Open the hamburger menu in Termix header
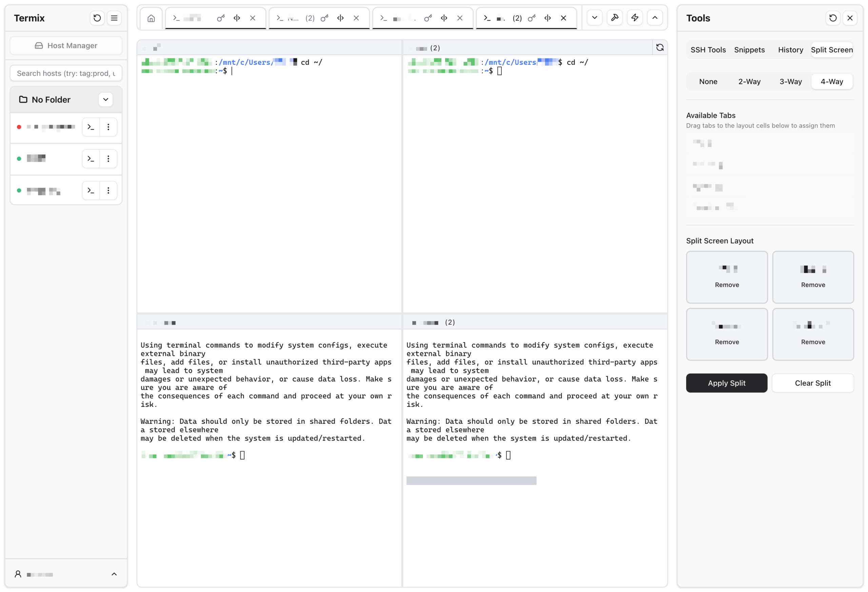This screenshot has height=592, width=868. pyautogui.click(x=114, y=18)
